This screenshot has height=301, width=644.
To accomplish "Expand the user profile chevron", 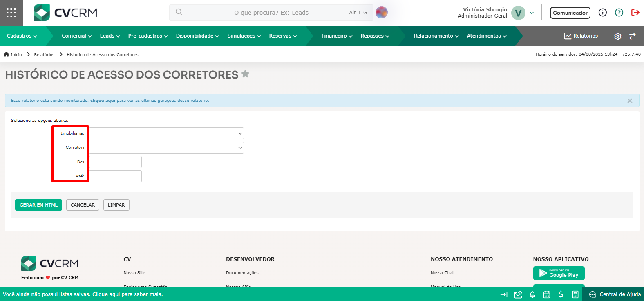I will pos(532,13).
